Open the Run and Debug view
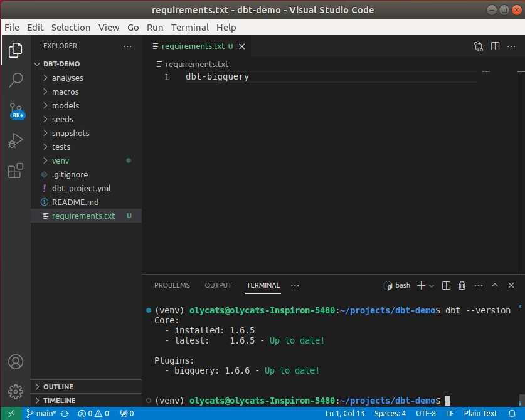The height and width of the screenshot is (420, 525). tap(16, 140)
